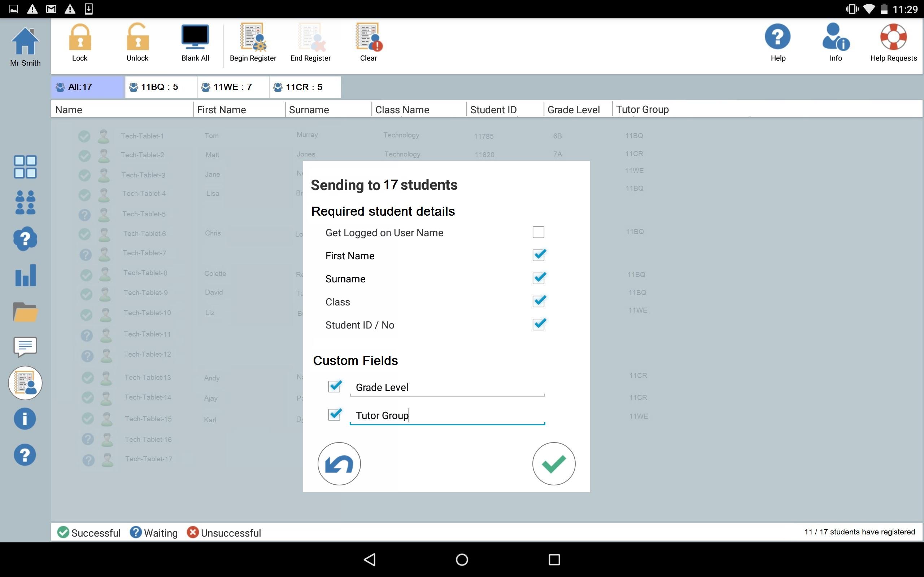Enable Get Logged on User Name
This screenshot has height=577, width=924.
[538, 232]
